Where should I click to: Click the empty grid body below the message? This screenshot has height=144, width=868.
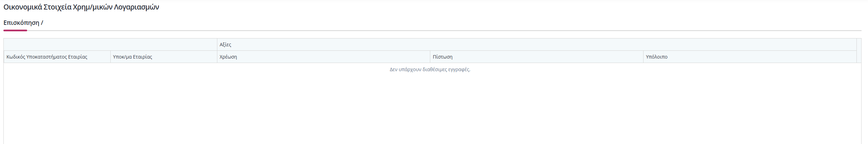pos(432,109)
